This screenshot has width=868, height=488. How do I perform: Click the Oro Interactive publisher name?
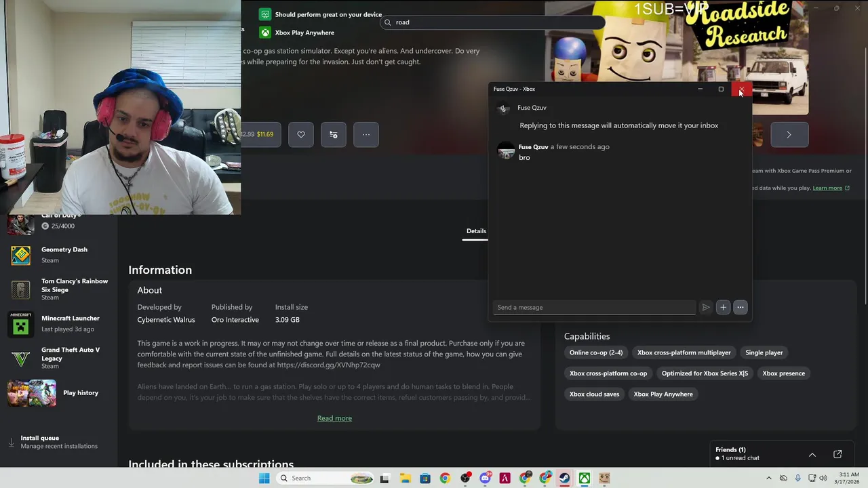[235, 320]
